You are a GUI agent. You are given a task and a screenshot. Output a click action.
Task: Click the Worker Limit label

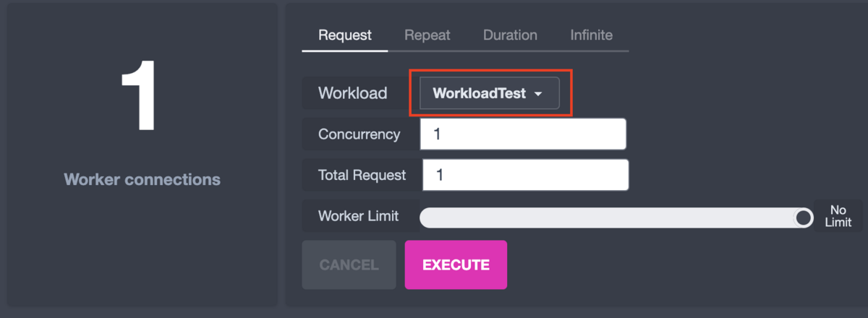[359, 216]
